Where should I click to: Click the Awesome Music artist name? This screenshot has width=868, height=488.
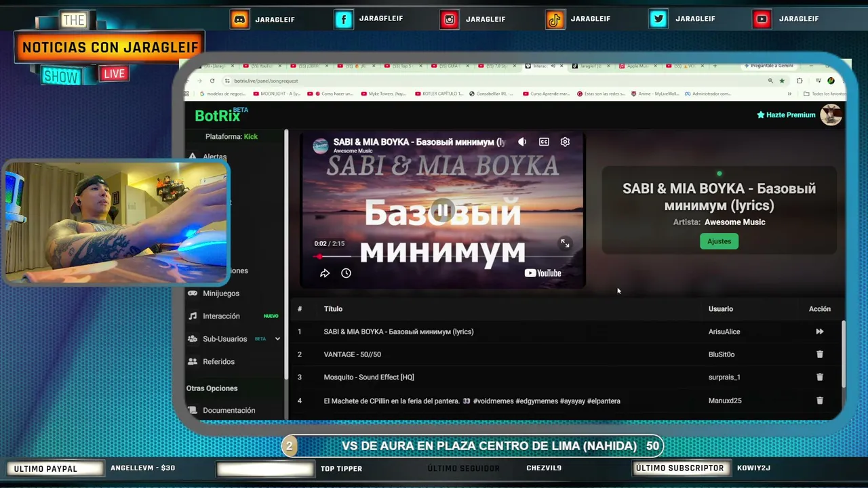(734, 222)
